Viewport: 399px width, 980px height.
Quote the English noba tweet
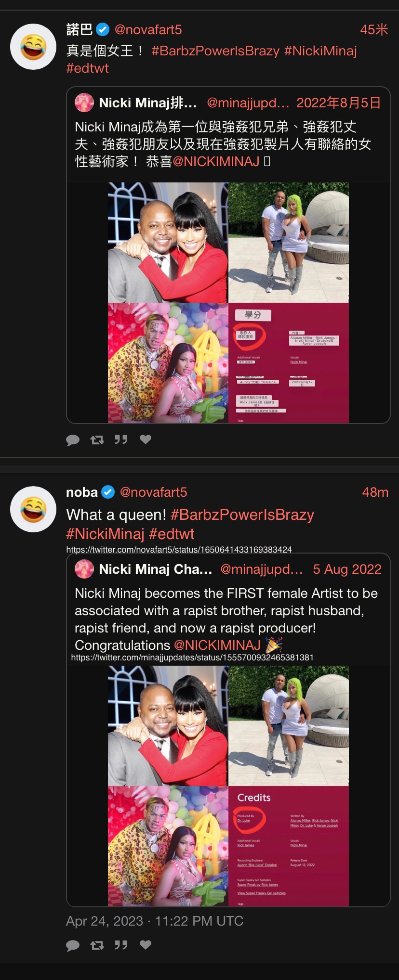121,945
